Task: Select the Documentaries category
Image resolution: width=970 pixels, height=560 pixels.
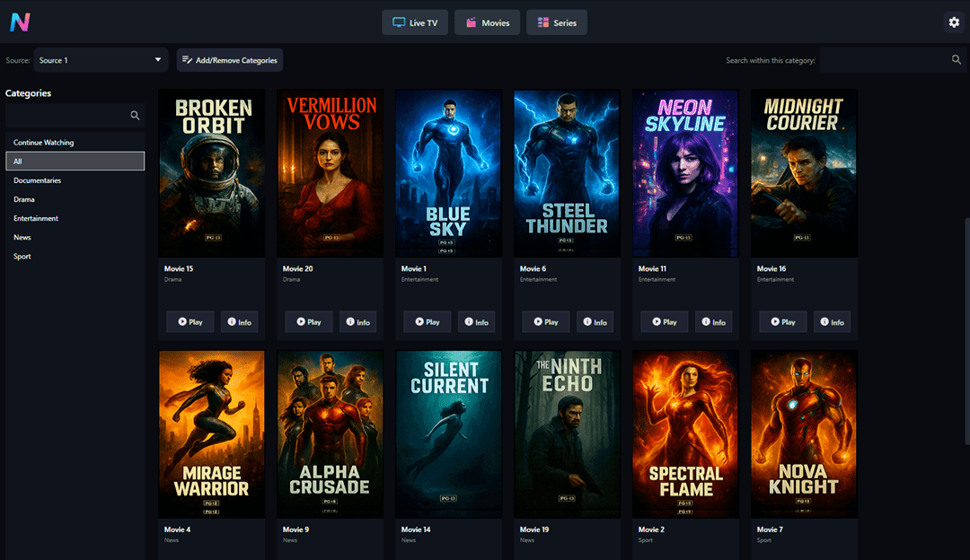Action: [36, 180]
